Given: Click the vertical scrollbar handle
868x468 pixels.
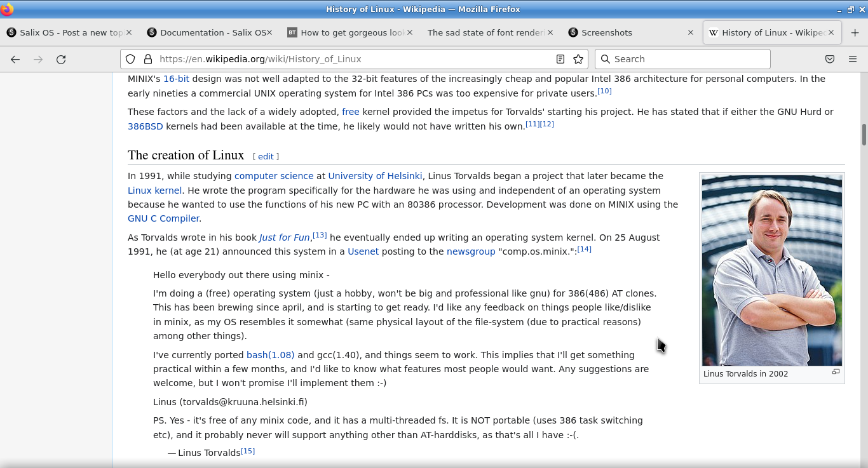Looking at the screenshot, I should pyautogui.click(x=864, y=135).
